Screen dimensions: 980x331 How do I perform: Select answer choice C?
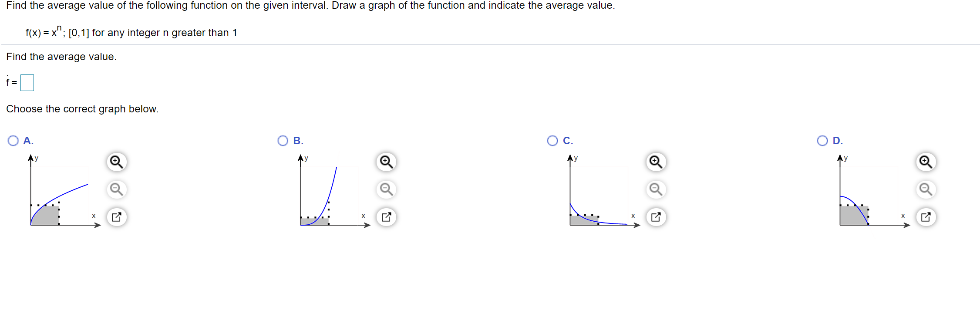(552, 140)
